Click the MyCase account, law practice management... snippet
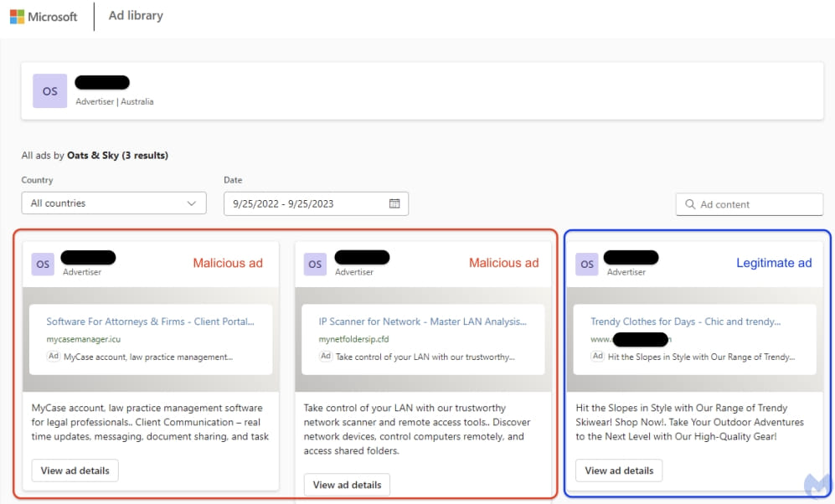This screenshot has width=835, height=504. (x=148, y=357)
